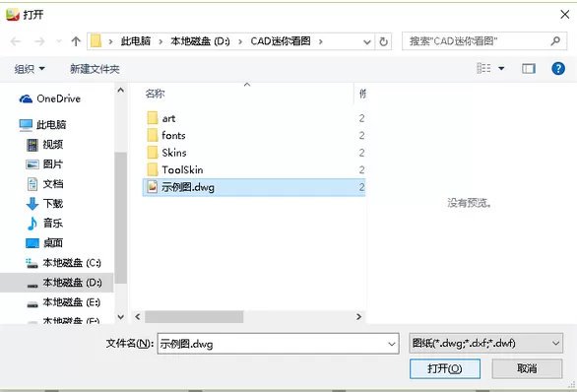Open 音乐 folder in navigation pane
The height and width of the screenshot is (392, 577).
tap(44, 223)
